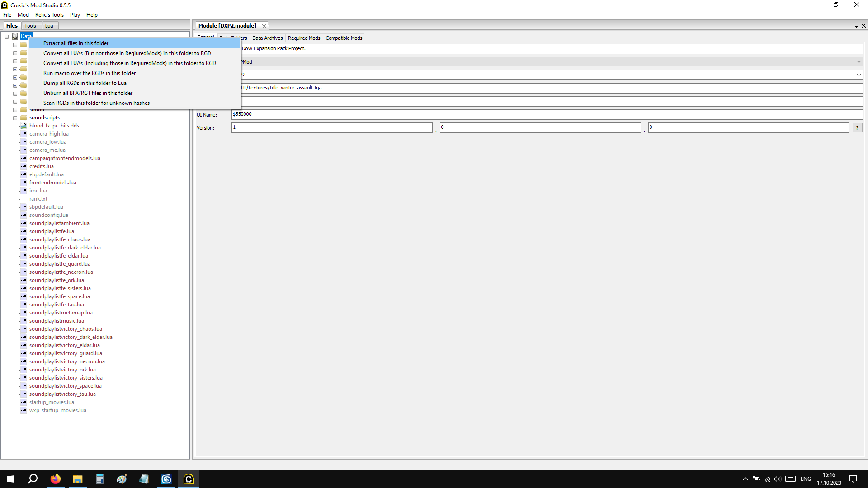
Task: Click the blood_fx_pc_bits.dds file icon
Action: point(23,126)
